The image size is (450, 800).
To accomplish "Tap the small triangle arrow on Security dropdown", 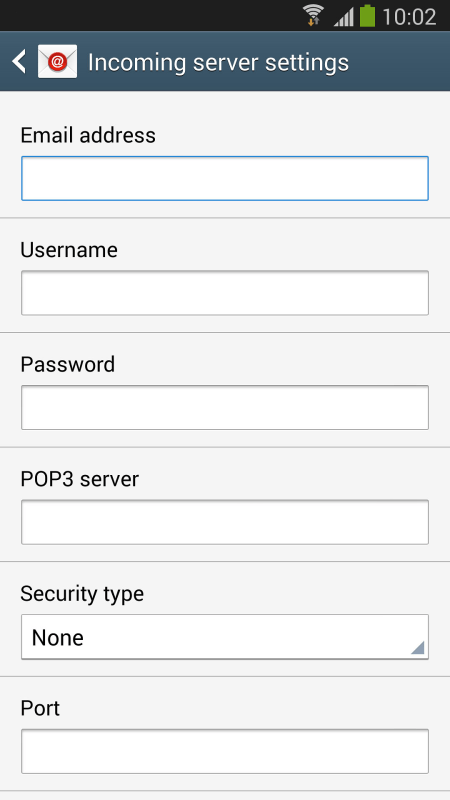I will tap(417, 647).
